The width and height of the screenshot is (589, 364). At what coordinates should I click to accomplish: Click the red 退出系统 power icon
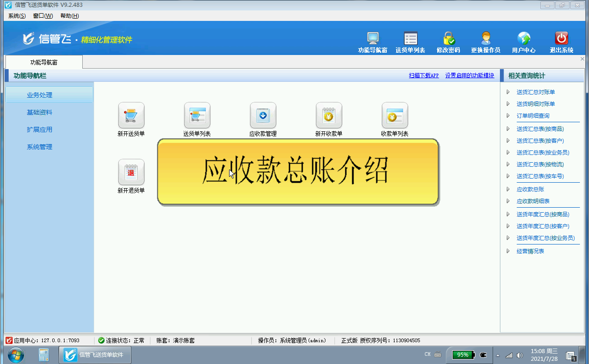[x=561, y=39]
